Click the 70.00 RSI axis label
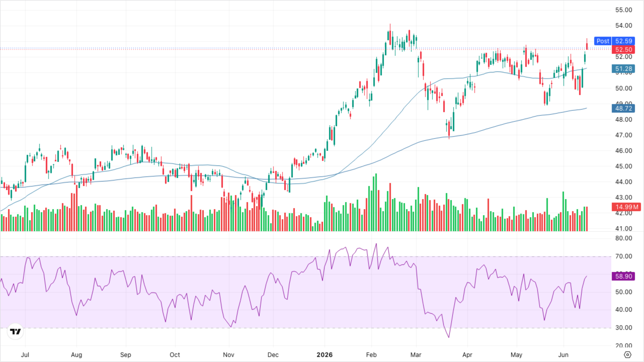Image resolution: width=644 pixels, height=362 pixels. [x=624, y=256]
